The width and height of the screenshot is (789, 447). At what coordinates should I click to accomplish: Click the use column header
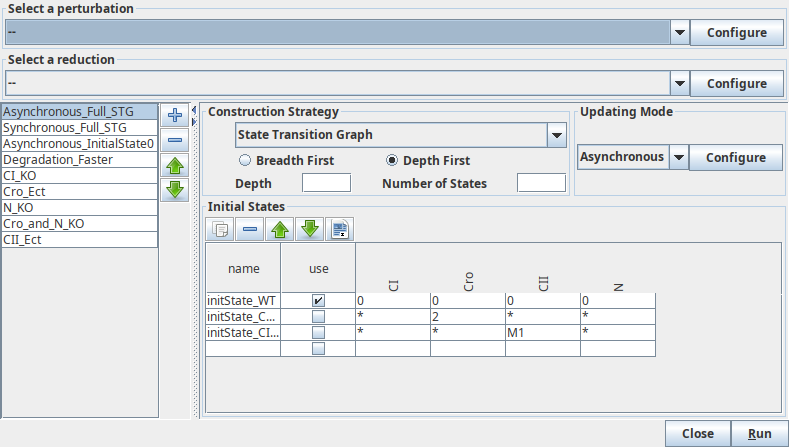pos(318,268)
